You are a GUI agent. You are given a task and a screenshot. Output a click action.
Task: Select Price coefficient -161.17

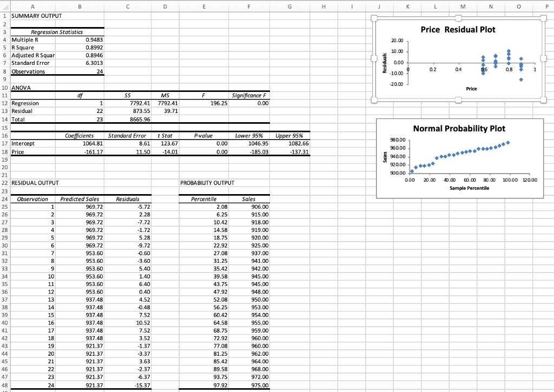click(80, 152)
